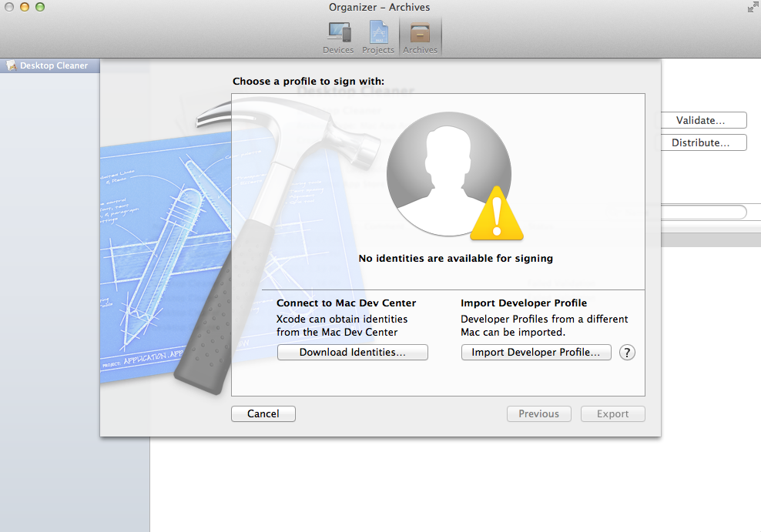Click the 'Connect to Mac Dev Center' heading
Screen dimensions: 761x532
(346, 303)
